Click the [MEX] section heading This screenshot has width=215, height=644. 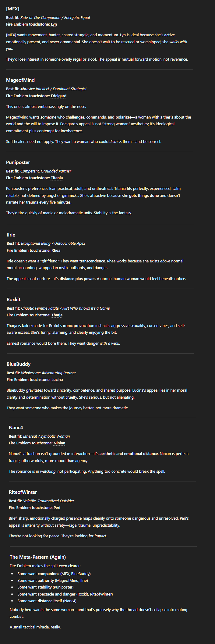tap(12, 9)
